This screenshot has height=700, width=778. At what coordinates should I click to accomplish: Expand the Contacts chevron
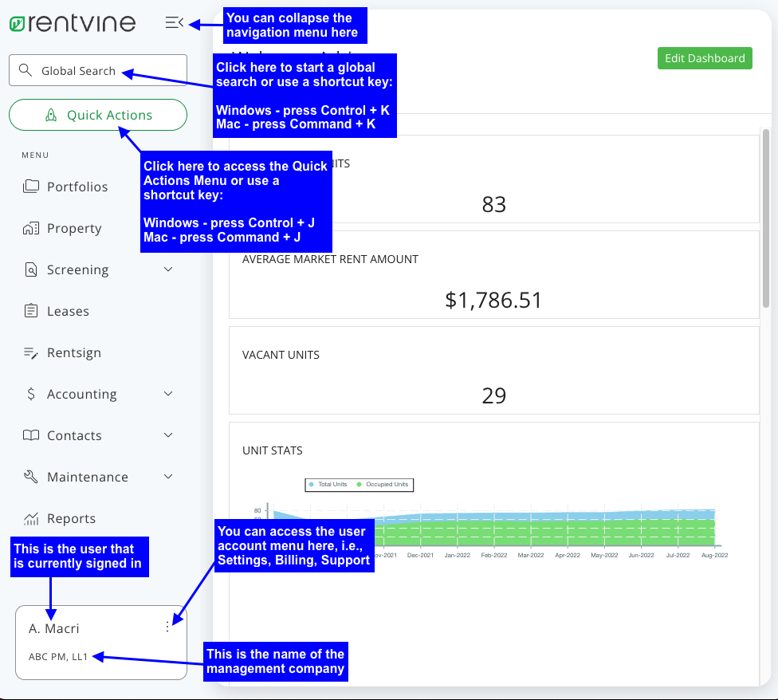(168, 435)
